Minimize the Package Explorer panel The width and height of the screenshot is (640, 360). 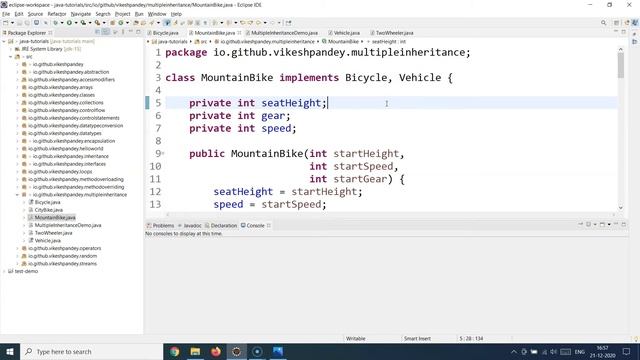(x=131, y=32)
